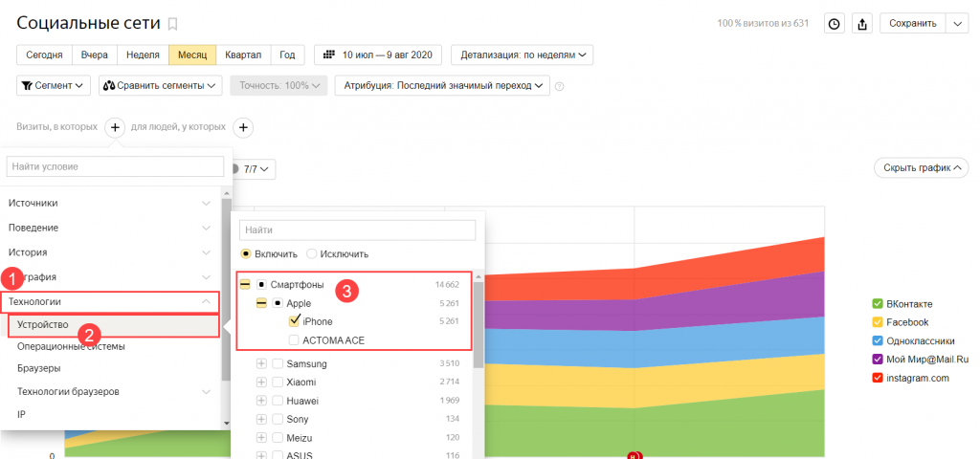
Task: Open date range 10 июл — 9 авг 2020
Action: click(x=377, y=55)
